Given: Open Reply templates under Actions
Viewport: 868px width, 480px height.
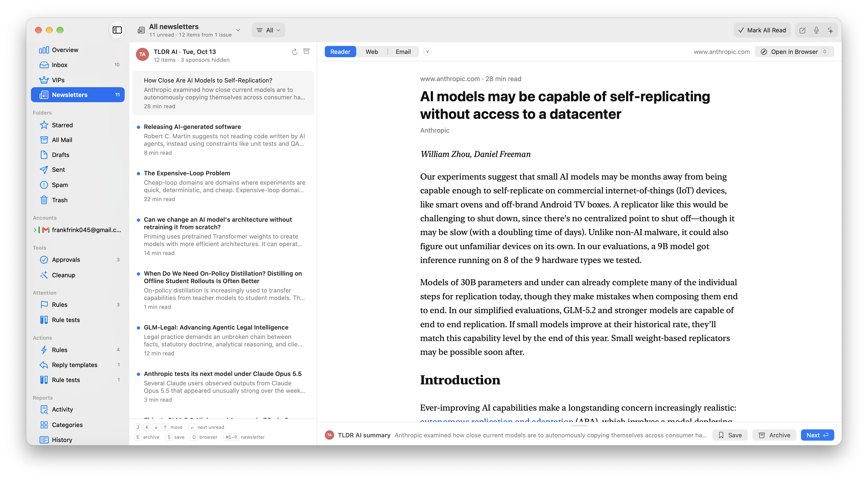Looking at the screenshot, I should (x=78, y=365).
